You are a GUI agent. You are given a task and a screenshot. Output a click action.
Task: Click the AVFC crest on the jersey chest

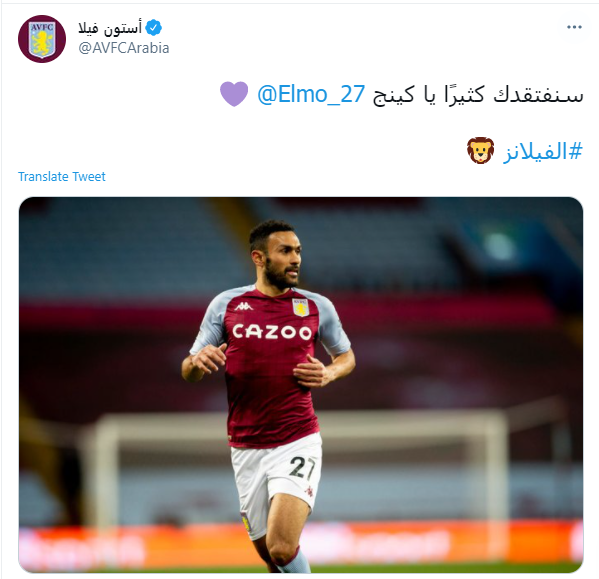coord(301,307)
